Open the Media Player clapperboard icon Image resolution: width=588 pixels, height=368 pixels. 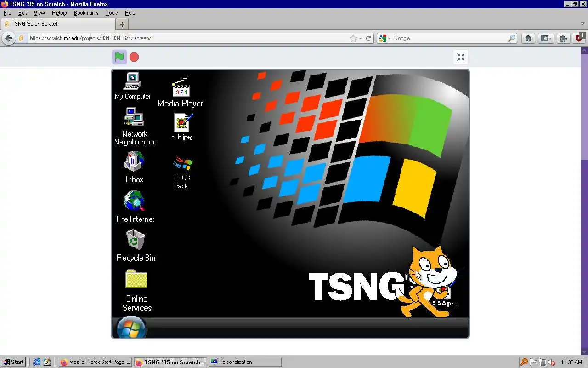click(x=181, y=92)
